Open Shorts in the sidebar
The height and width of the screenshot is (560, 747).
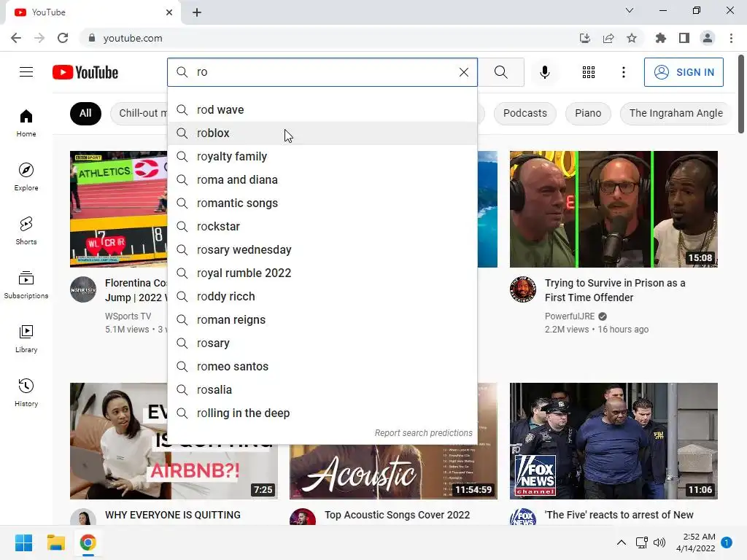(x=26, y=231)
